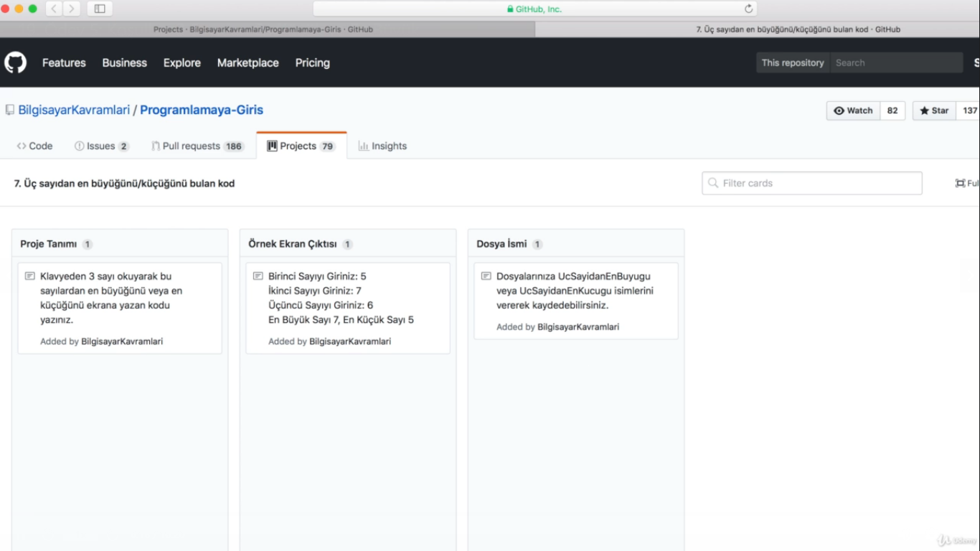The width and height of the screenshot is (980, 551).
Task: Click the watchers count 82
Action: (892, 110)
